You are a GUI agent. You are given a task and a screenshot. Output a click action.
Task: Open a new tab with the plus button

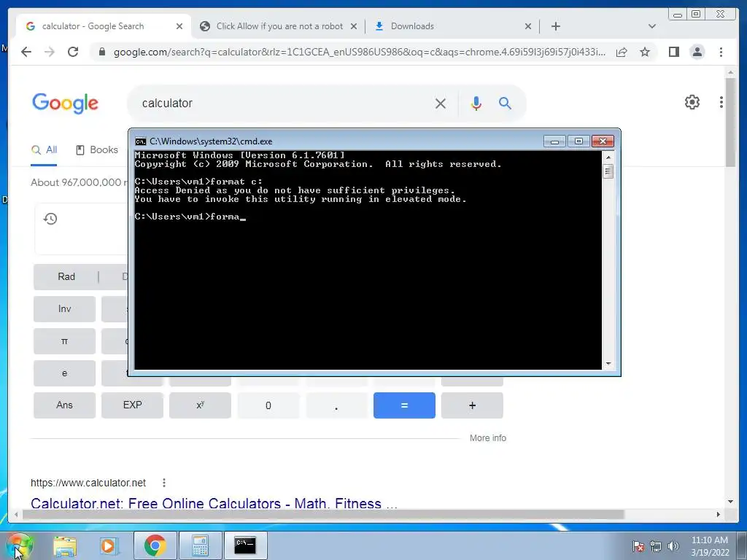[555, 26]
